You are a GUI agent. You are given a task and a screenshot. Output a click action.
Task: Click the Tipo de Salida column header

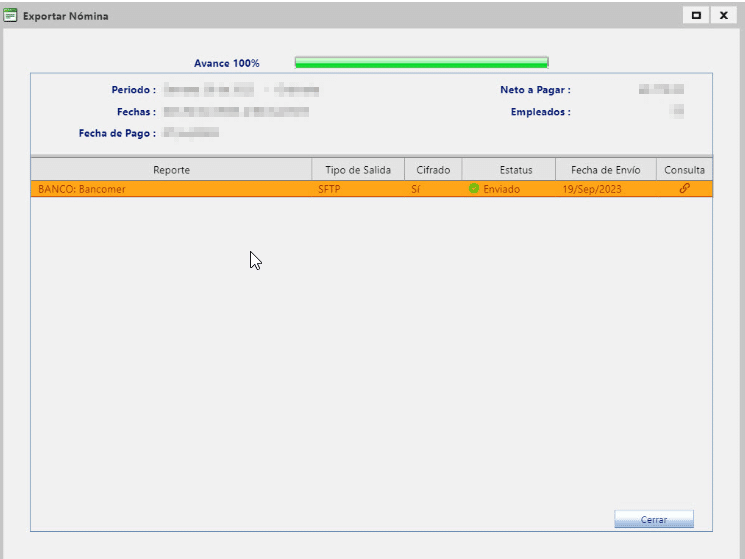358,170
